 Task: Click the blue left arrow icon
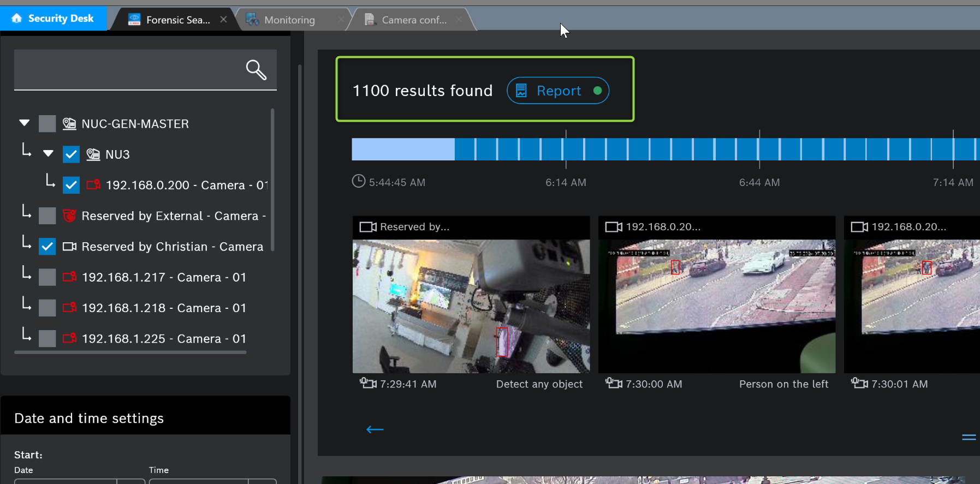click(x=375, y=429)
